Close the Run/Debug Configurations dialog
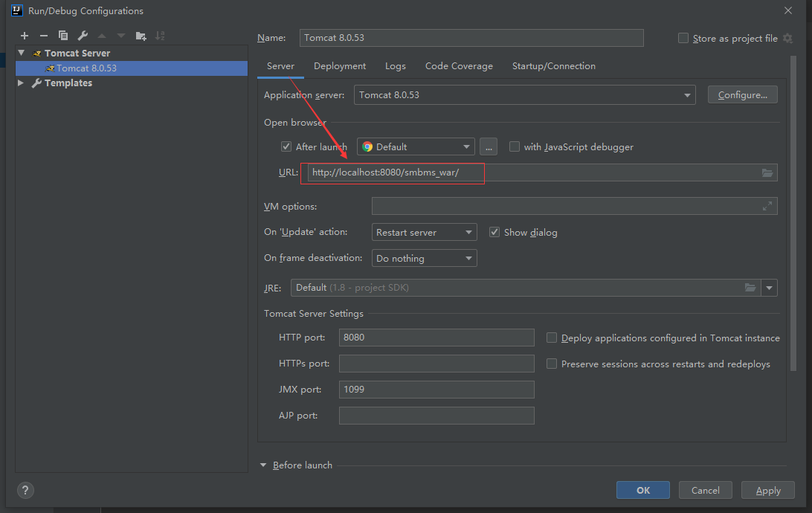812x513 pixels. (788, 10)
